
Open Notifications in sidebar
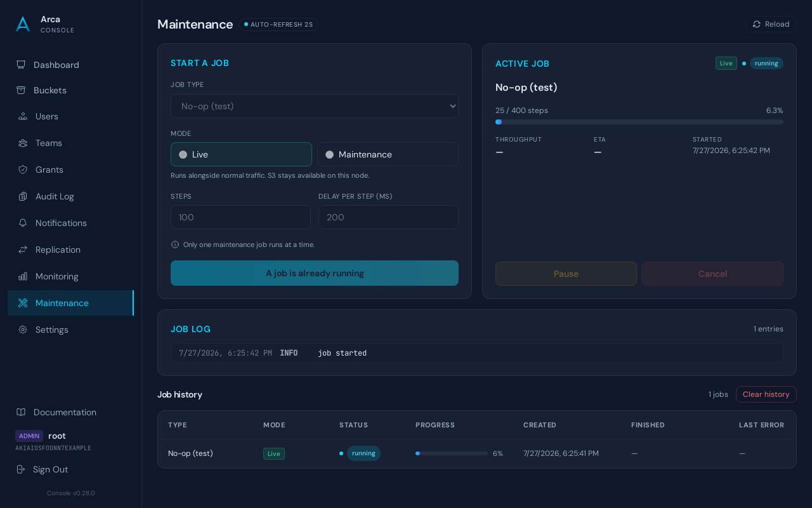click(x=70, y=223)
